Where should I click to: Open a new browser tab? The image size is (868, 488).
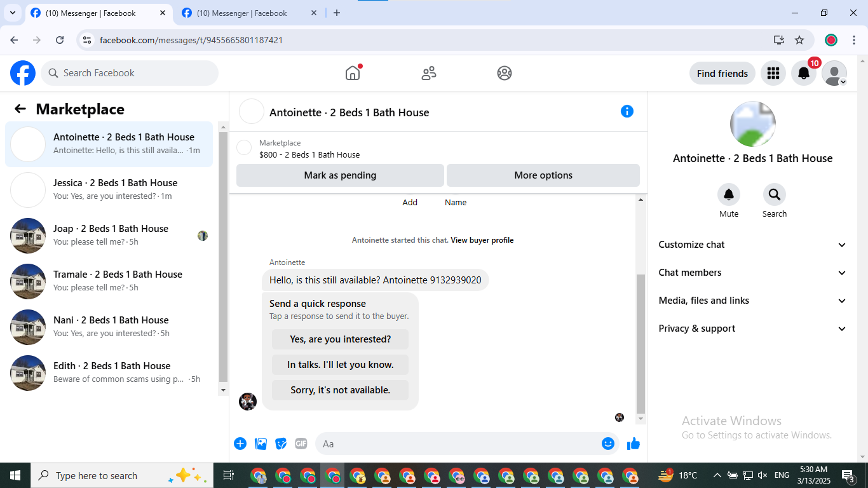point(337,13)
